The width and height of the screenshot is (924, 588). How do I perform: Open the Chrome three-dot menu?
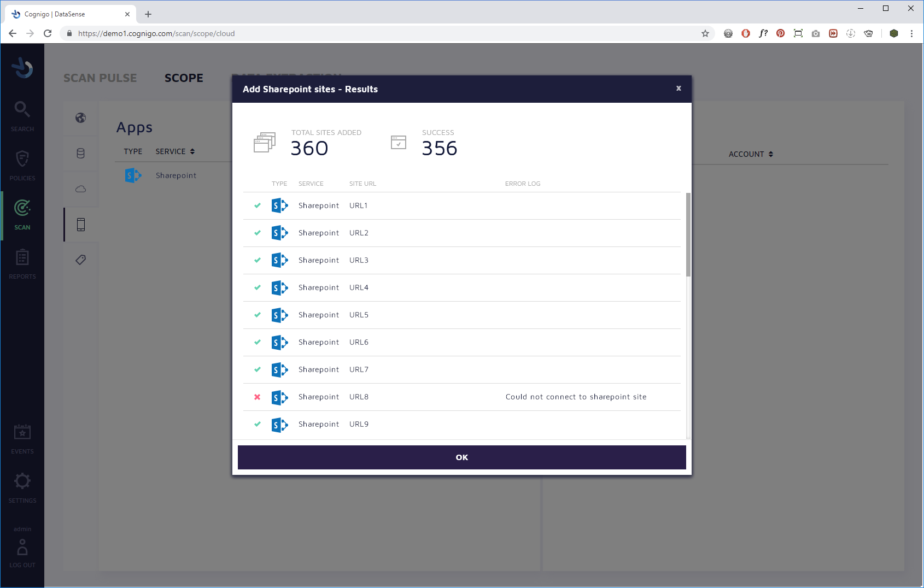[x=911, y=33]
